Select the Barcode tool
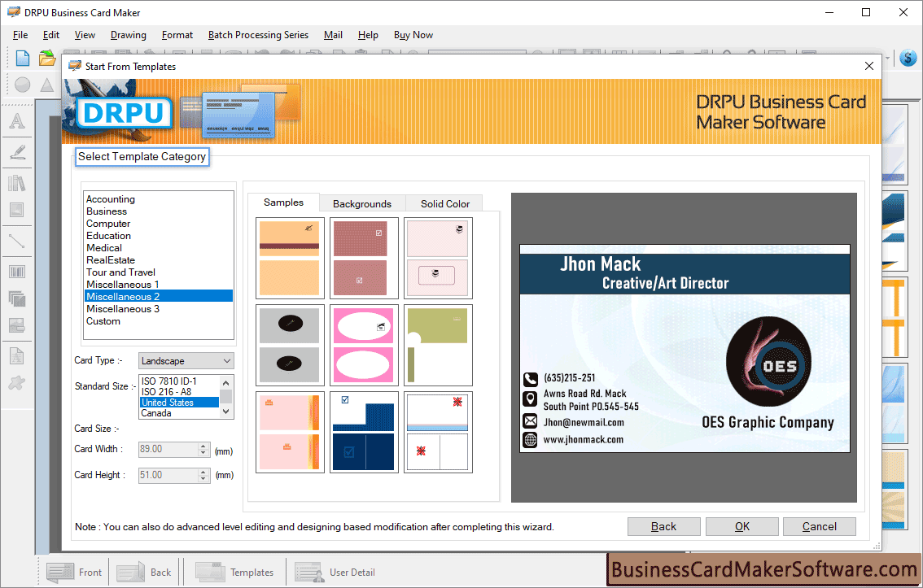 [x=17, y=272]
